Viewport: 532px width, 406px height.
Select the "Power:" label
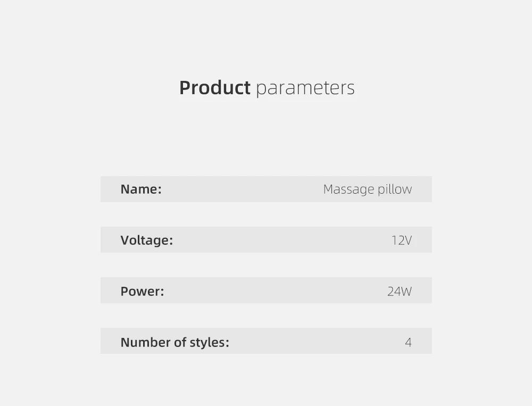142,291
